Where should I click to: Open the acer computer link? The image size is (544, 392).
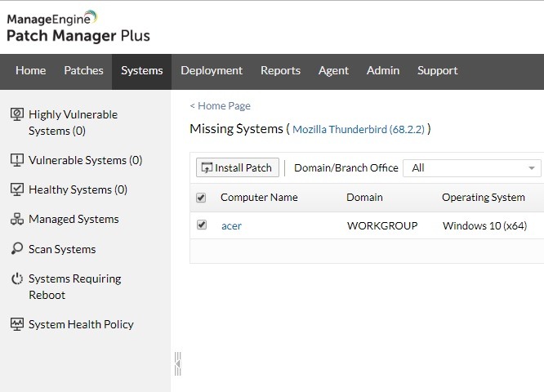231,226
